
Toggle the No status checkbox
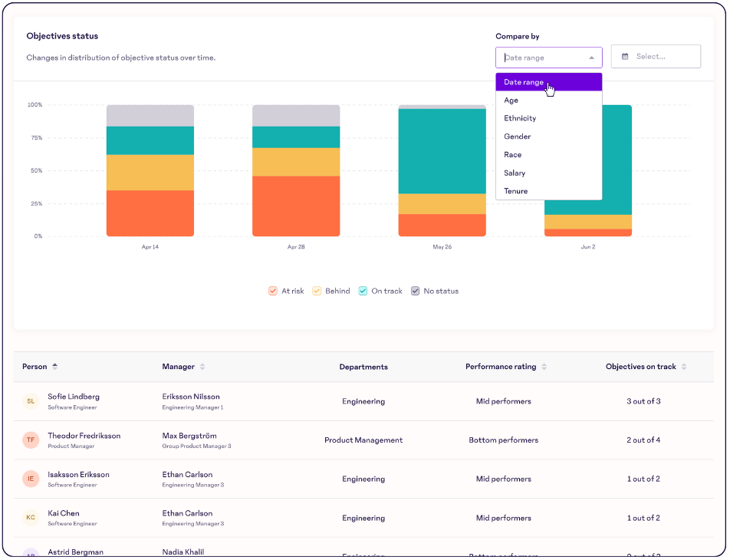pyautogui.click(x=415, y=291)
